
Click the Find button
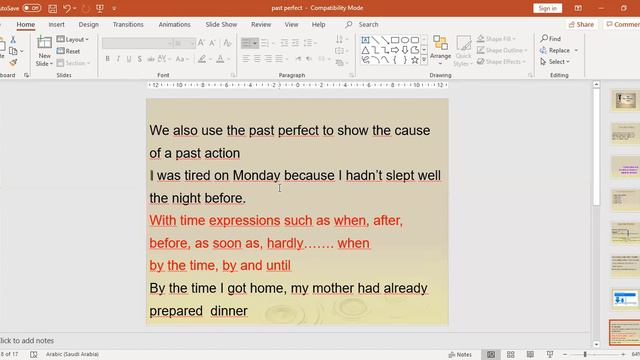coord(550,39)
